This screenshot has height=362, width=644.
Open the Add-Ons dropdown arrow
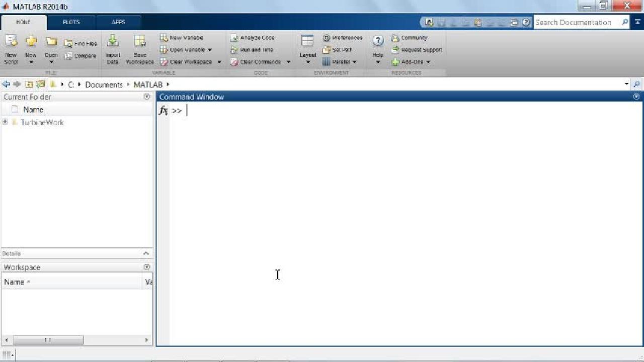[428, 62]
